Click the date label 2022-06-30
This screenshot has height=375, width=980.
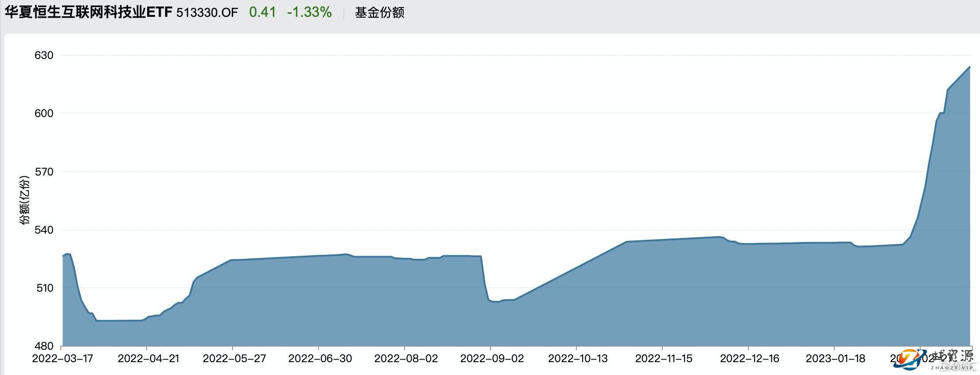pos(320,359)
